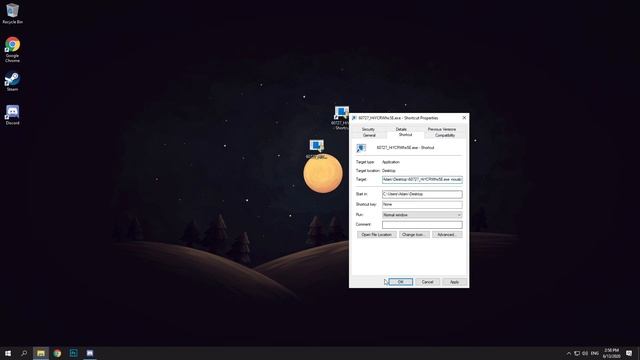
Task: Click the 'Desktop' target location value
Action: [389, 171]
